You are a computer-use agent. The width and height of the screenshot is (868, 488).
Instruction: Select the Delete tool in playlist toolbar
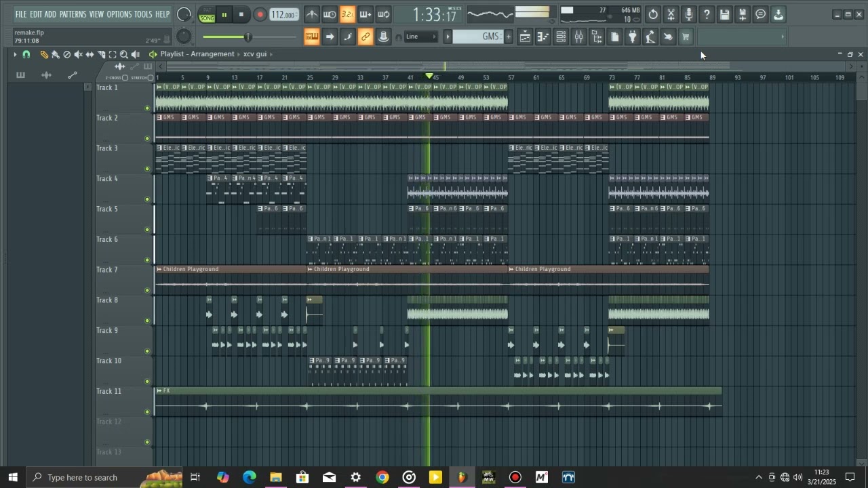point(67,54)
